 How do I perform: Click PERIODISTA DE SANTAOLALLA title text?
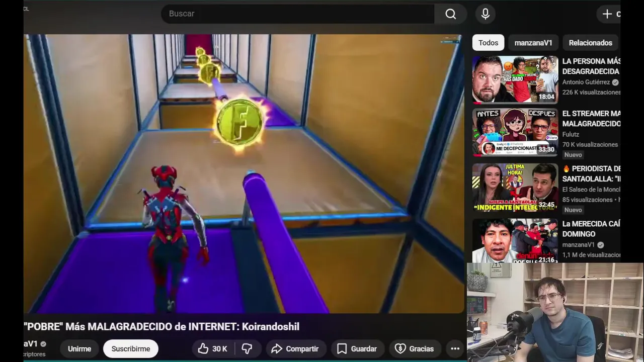point(591,174)
